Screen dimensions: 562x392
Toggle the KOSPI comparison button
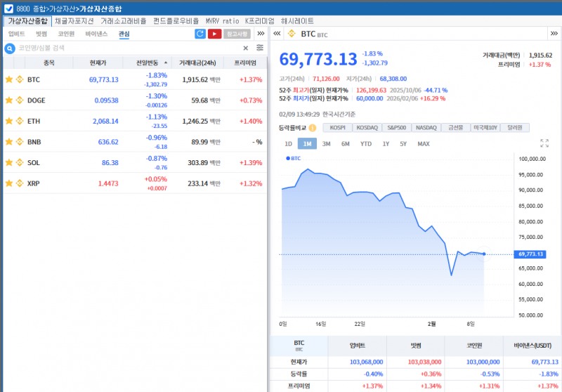tap(337, 128)
